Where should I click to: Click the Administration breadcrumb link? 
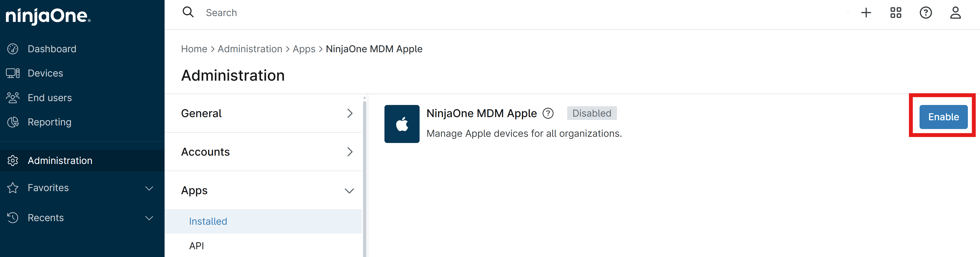(x=250, y=49)
